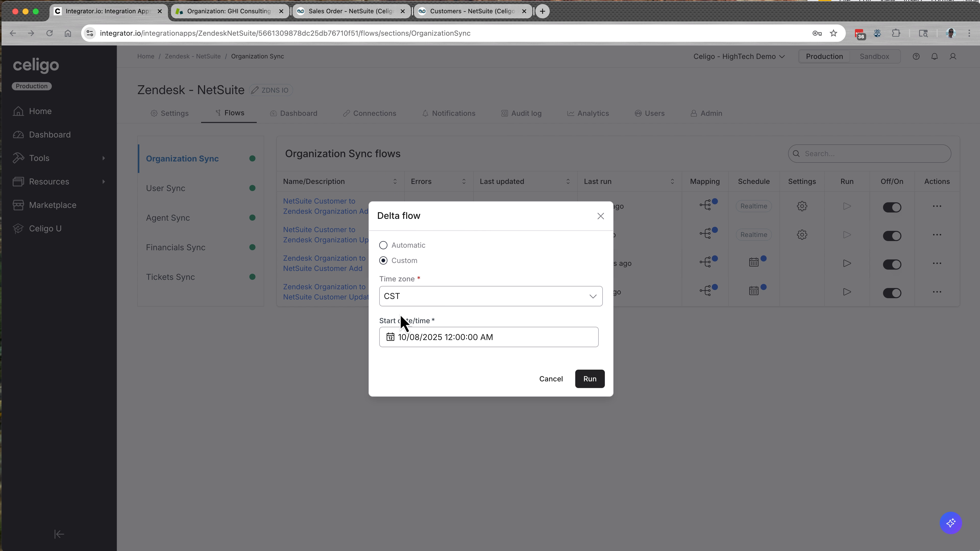Click inside the Start date/time field
The height and width of the screenshot is (551, 980).
click(489, 337)
